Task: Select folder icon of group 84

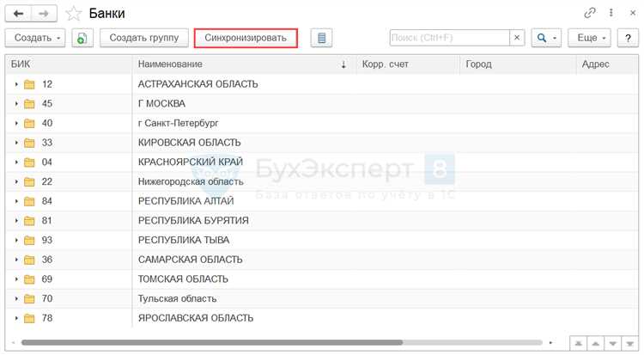Action: click(29, 201)
